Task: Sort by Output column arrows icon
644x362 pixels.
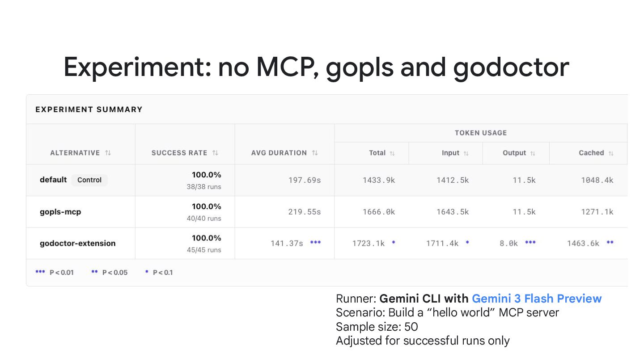Action: click(x=533, y=153)
